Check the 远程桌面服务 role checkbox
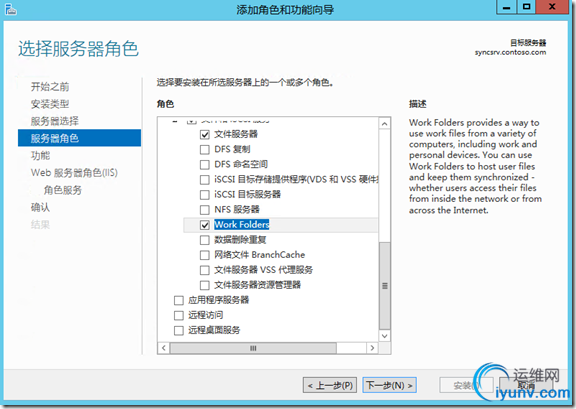 click(x=179, y=330)
